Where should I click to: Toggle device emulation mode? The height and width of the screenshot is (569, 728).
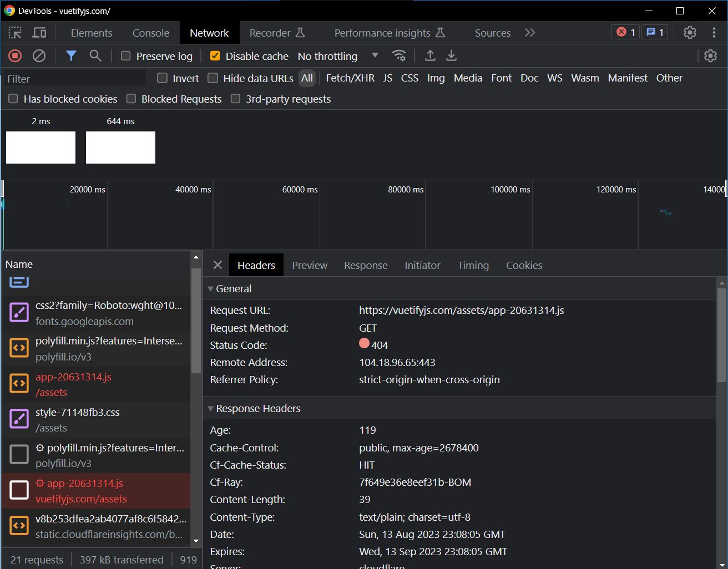click(39, 33)
